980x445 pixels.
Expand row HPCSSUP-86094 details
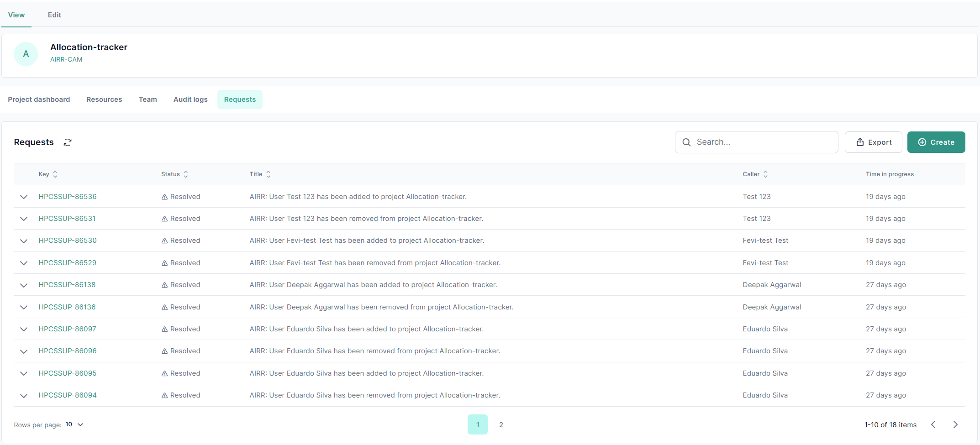[24, 396]
